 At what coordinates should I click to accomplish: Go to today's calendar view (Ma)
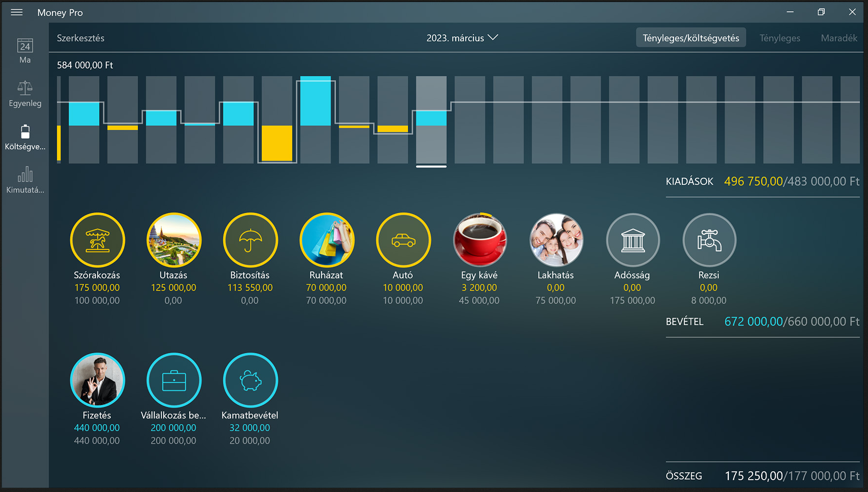pos(25,51)
